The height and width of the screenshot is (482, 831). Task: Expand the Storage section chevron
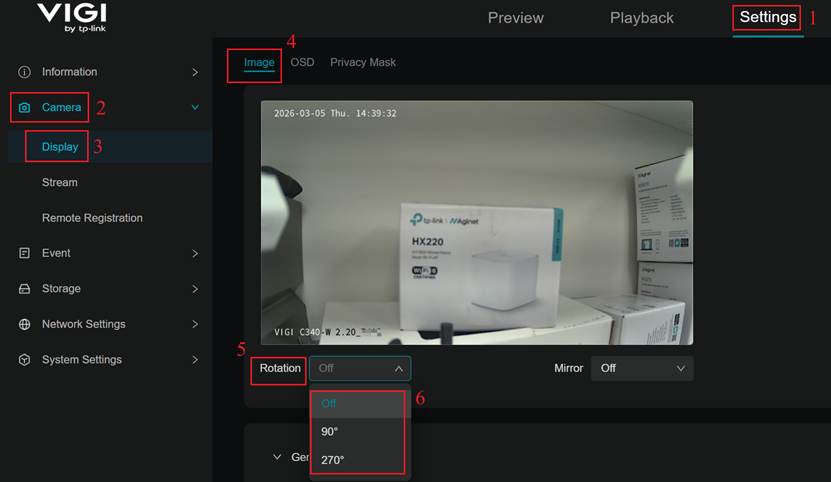pyautogui.click(x=195, y=289)
